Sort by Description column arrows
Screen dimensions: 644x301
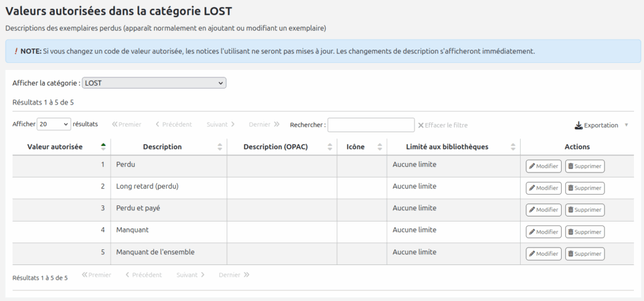219,147
